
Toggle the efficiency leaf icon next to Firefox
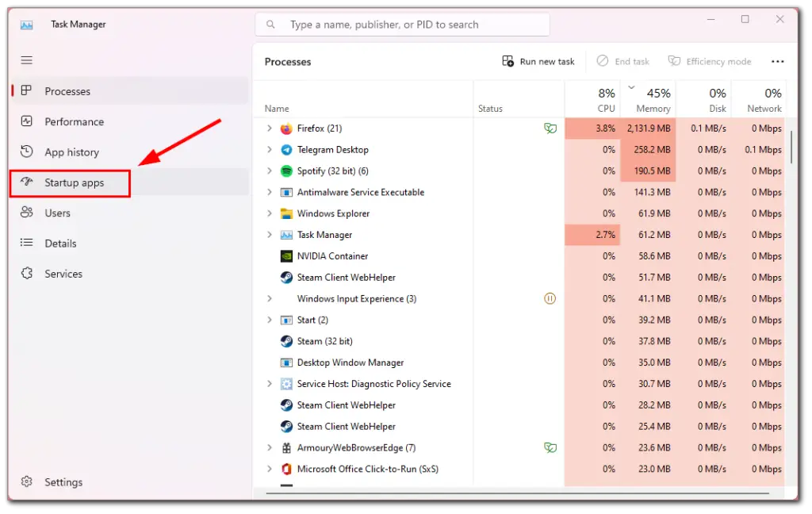(x=550, y=128)
